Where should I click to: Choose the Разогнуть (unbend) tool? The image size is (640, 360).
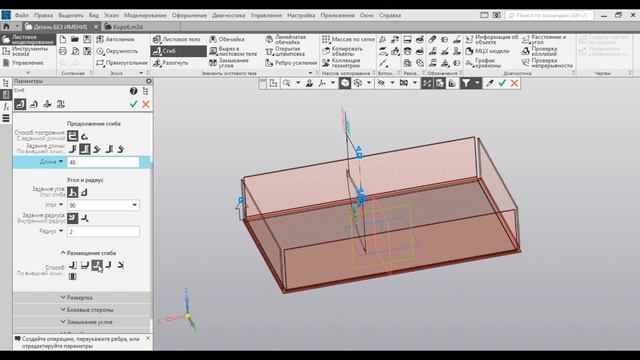171,63
